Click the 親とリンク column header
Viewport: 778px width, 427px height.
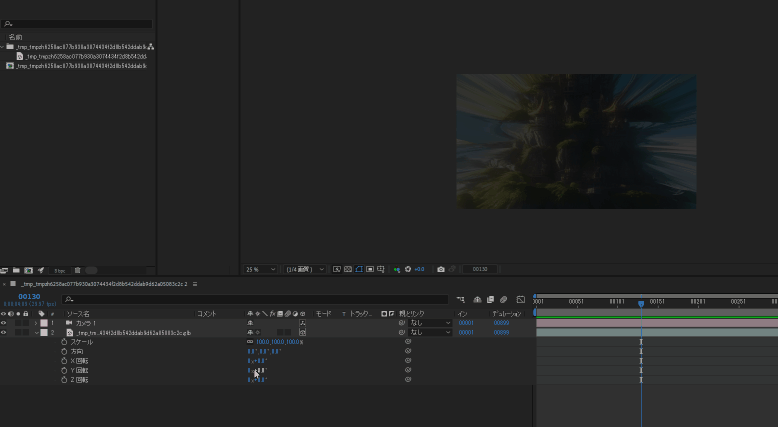coord(412,314)
